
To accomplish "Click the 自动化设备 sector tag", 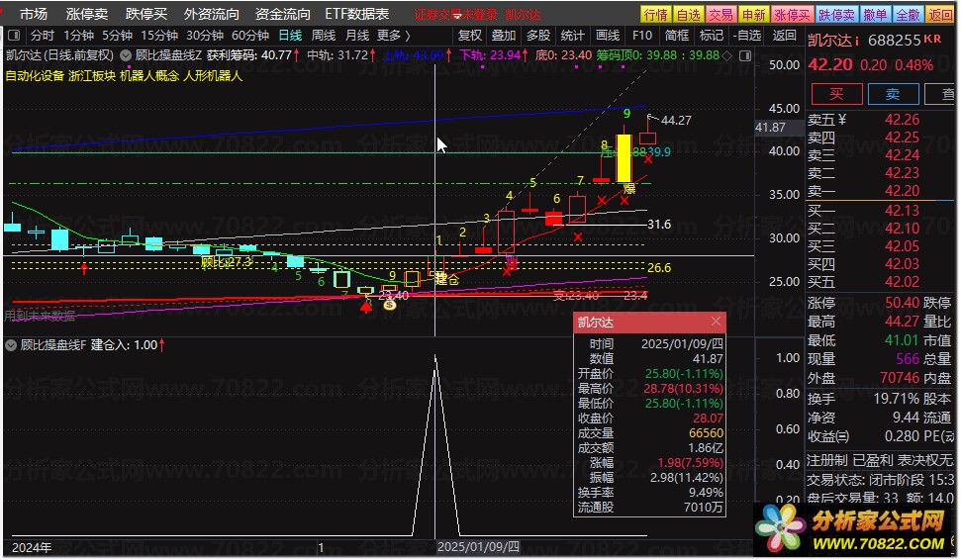I will pos(35,76).
